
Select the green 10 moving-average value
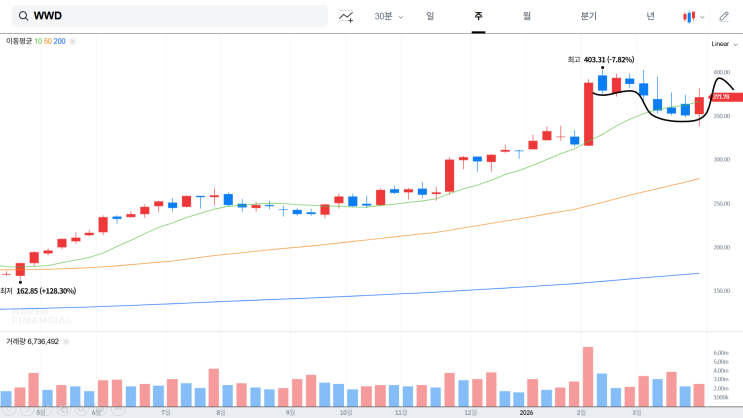tap(38, 41)
